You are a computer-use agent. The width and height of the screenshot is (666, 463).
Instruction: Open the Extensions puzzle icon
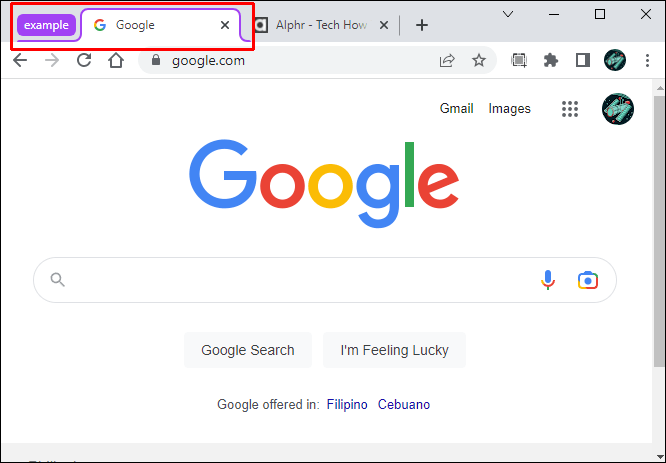pos(550,60)
